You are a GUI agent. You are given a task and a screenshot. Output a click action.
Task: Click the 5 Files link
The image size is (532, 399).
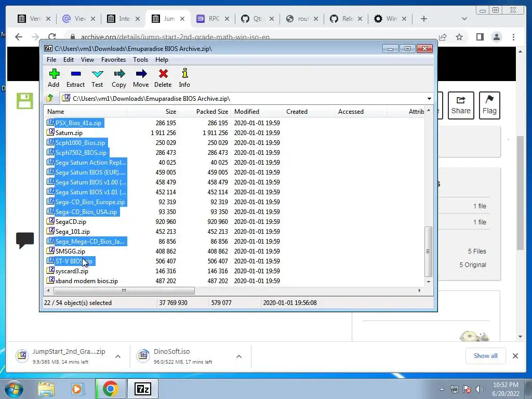coord(477,251)
